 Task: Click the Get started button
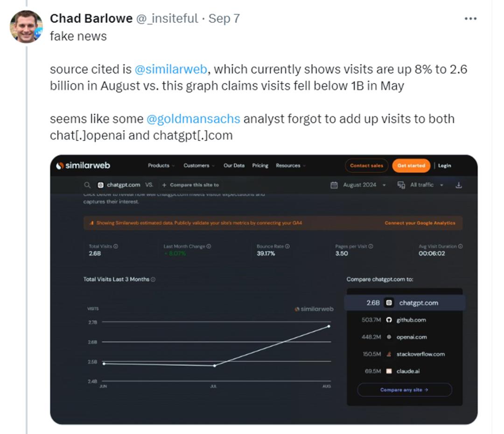pyautogui.click(x=411, y=166)
